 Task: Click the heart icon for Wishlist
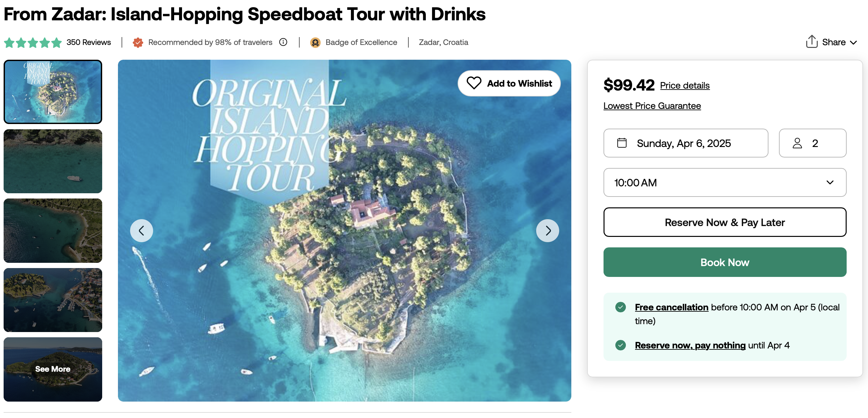click(473, 83)
